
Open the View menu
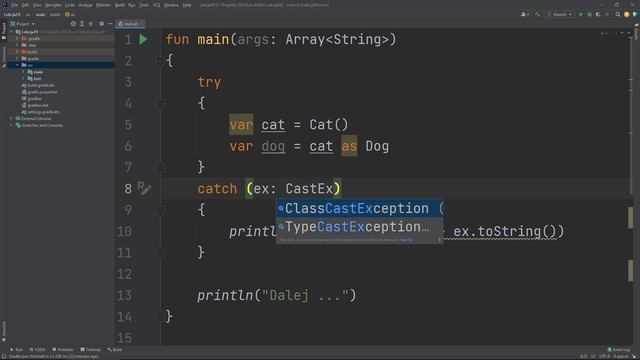[x=37, y=5]
